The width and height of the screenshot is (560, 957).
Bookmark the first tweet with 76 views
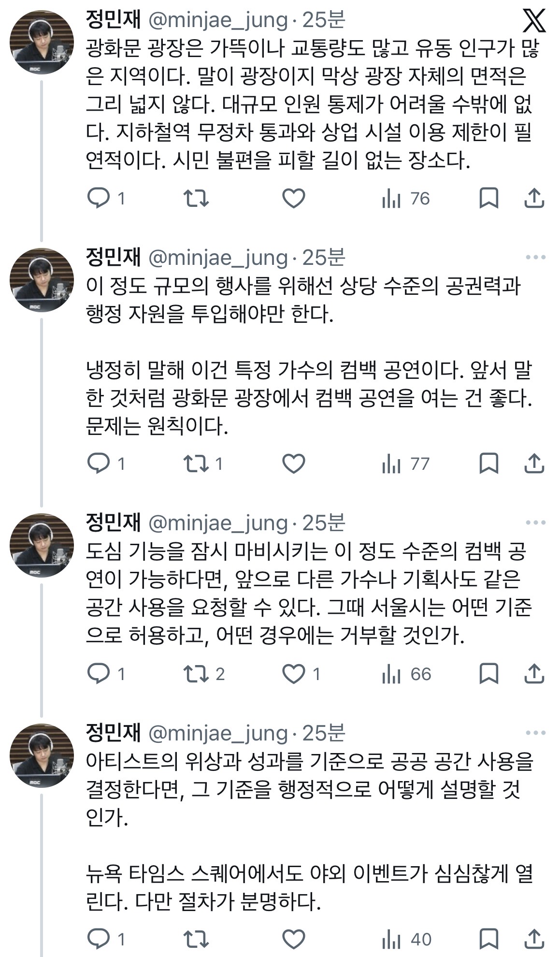[x=488, y=198]
